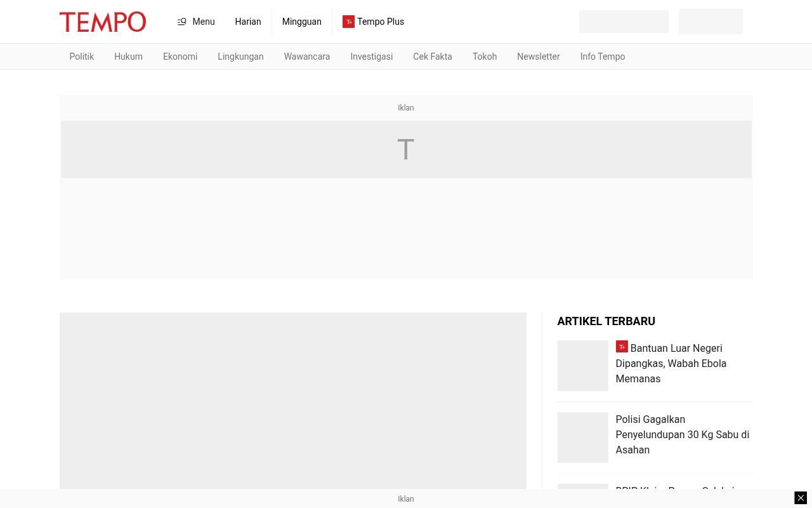Click thumbnail of Sabu di Asahan article
The image size is (812, 508).
pos(582,438)
